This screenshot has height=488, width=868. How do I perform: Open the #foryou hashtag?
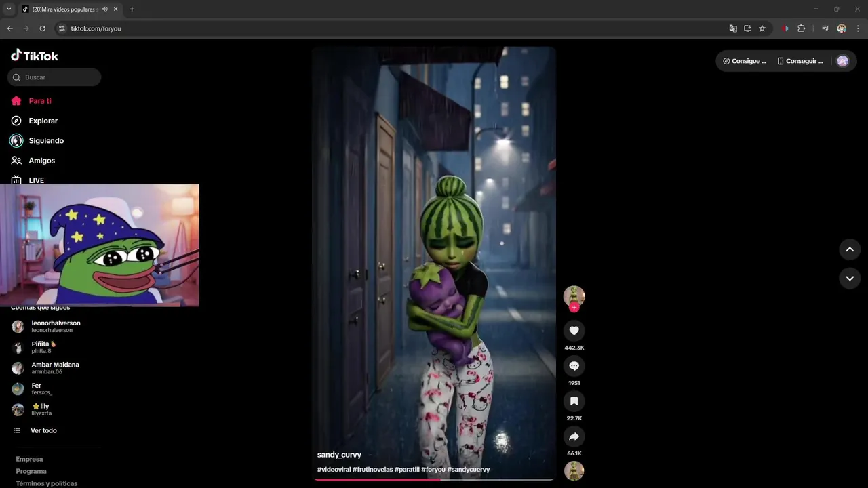tap(433, 469)
